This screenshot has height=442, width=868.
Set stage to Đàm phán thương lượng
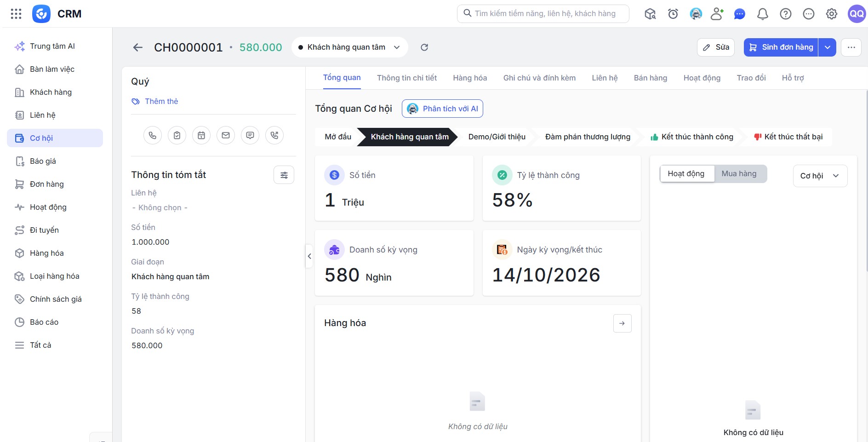[x=588, y=137]
